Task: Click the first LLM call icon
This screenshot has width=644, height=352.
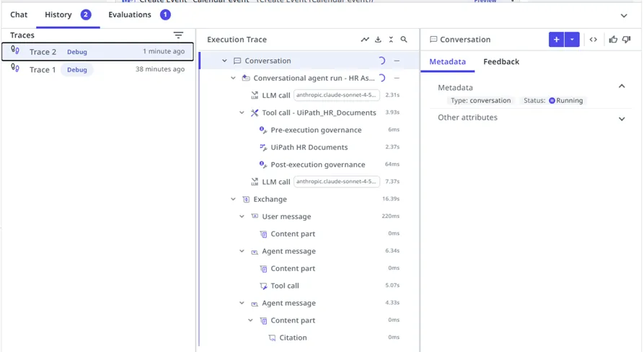Action: tap(255, 95)
